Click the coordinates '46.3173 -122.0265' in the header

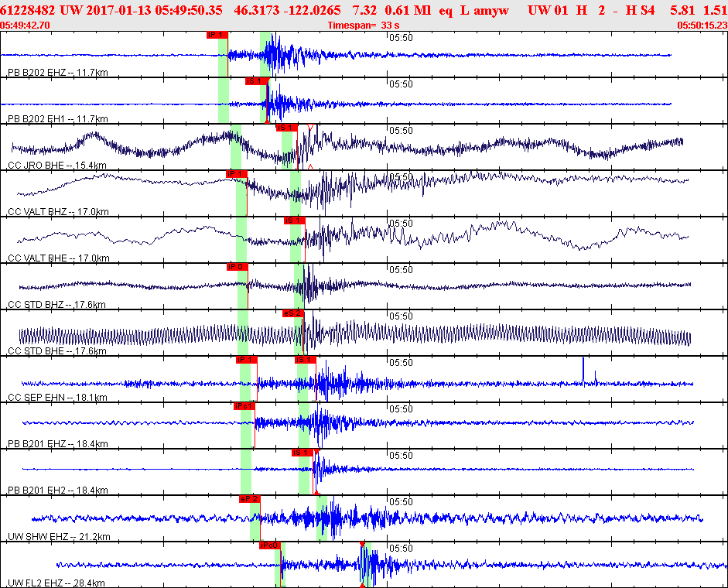point(287,10)
